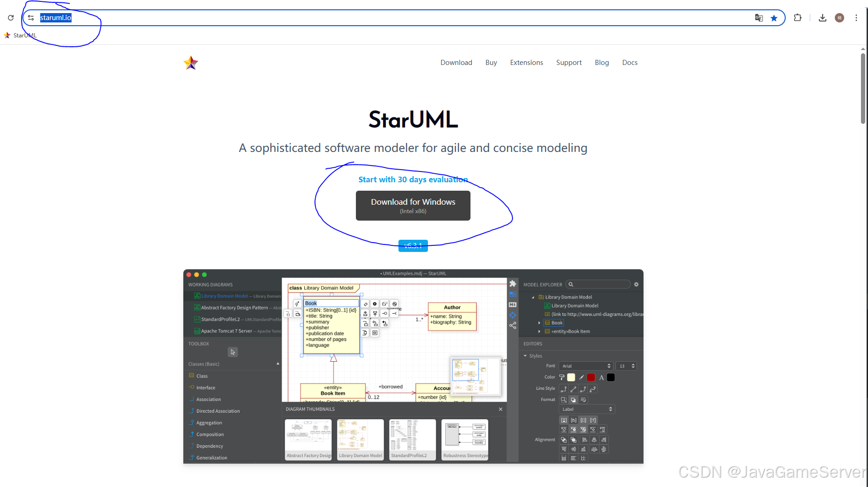The height and width of the screenshot is (487, 868).
Task: Open the translate page icon
Action: click(759, 18)
